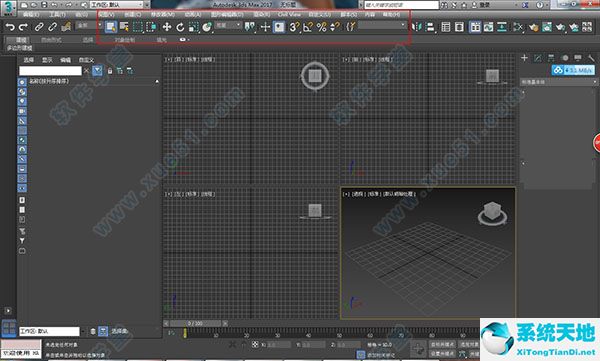Clear the scene explorer search with X
Image resolution: width=600 pixels, height=361 pixels.
[86, 71]
